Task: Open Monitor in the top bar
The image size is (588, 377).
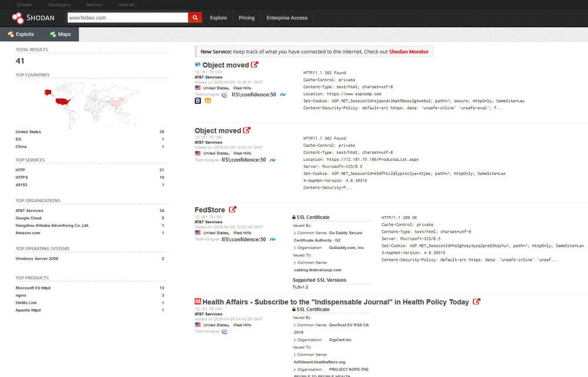Action: point(95,5)
